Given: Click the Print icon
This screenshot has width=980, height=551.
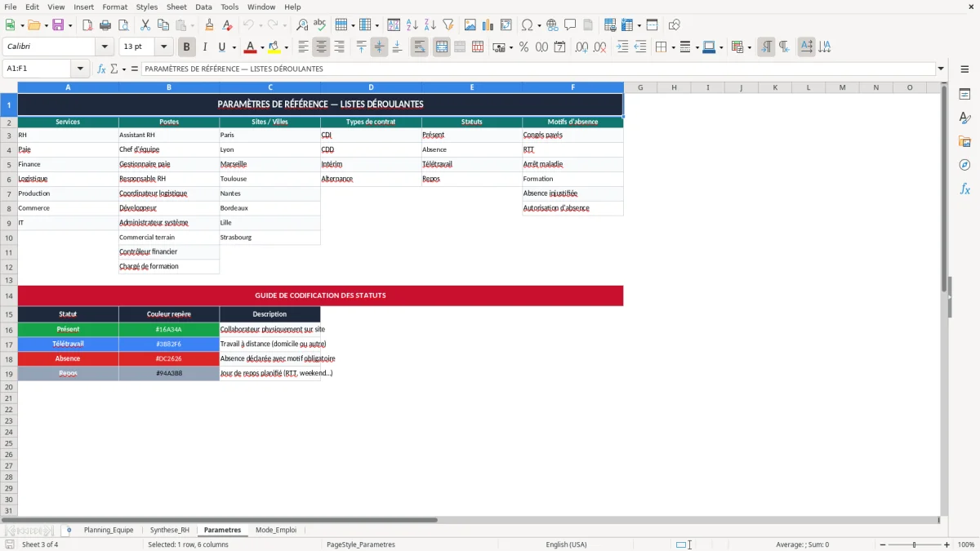Looking at the screenshot, I should click(x=105, y=25).
